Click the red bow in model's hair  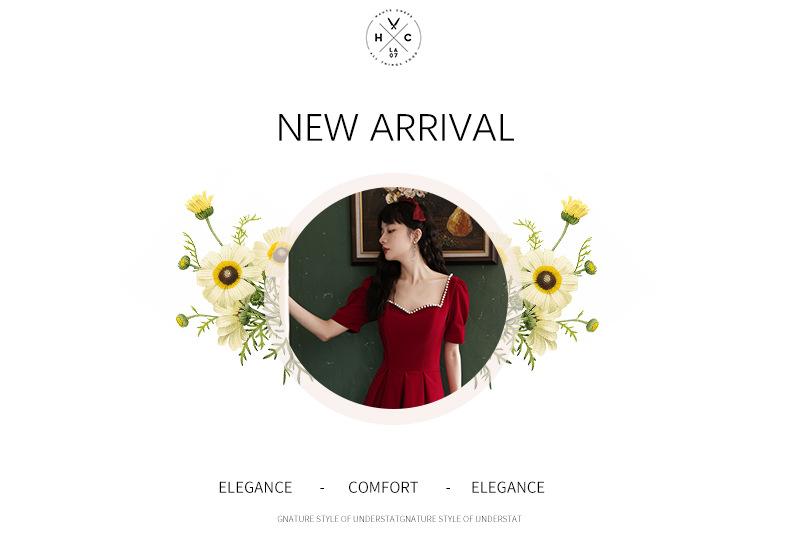click(419, 209)
